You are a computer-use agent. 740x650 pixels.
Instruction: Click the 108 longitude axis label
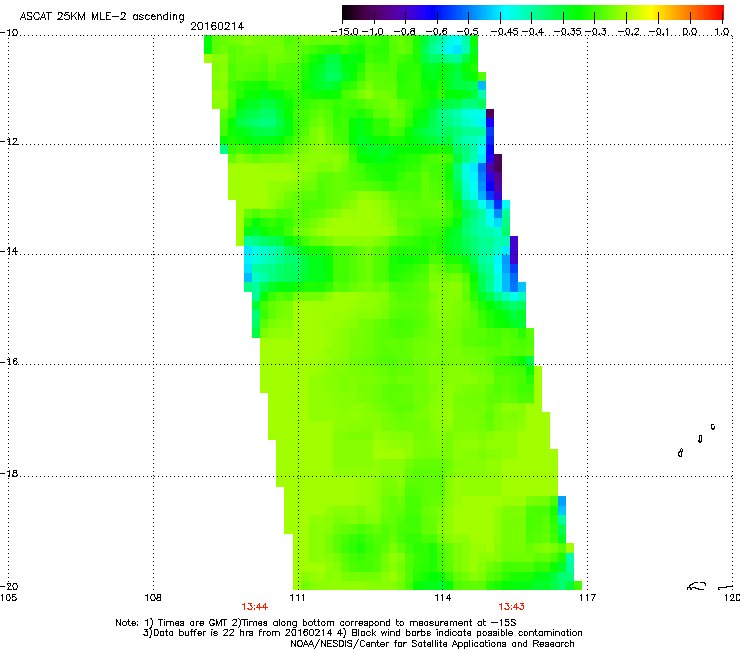pyautogui.click(x=153, y=598)
